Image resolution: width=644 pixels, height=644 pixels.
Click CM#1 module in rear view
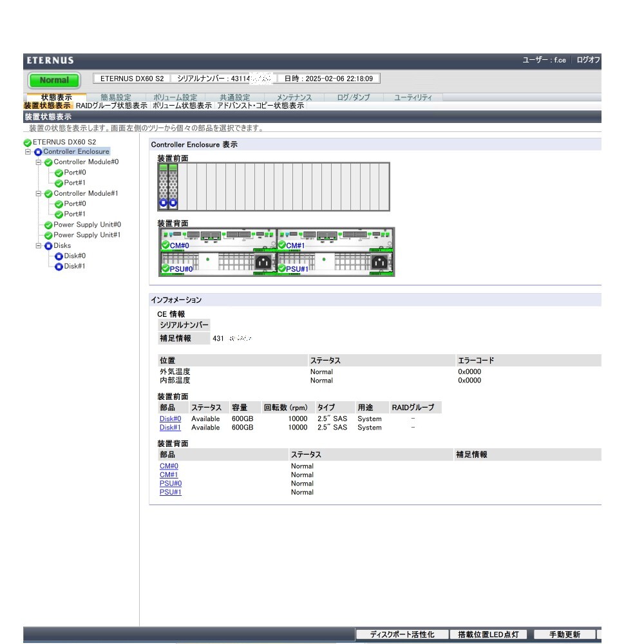pyautogui.click(x=335, y=240)
